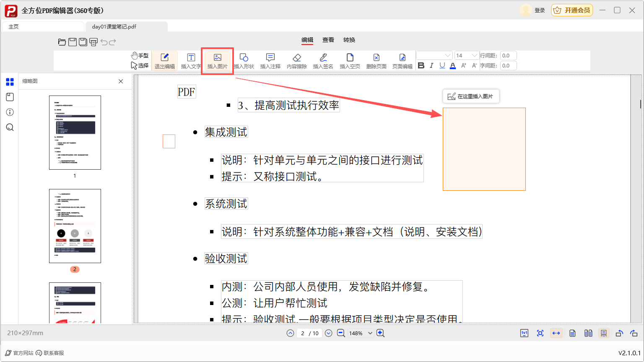Toggle underline text formatting

[442, 66]
